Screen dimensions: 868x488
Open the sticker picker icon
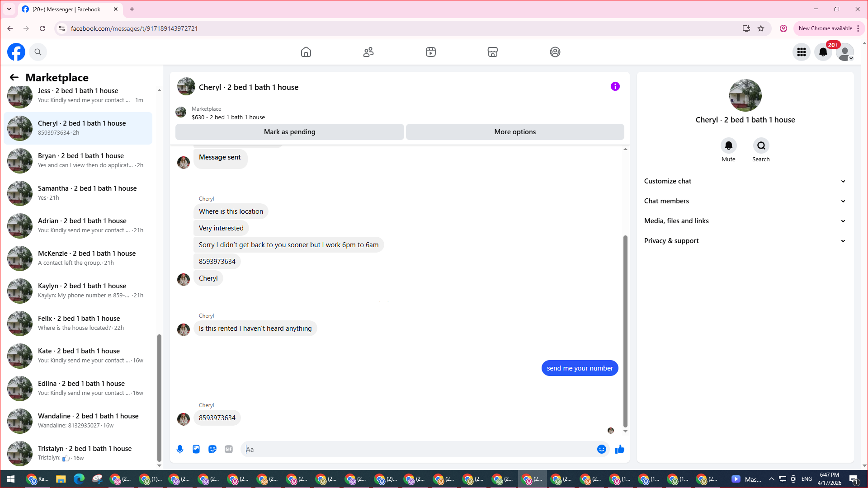pyautogui.click(x=212, y=449)
